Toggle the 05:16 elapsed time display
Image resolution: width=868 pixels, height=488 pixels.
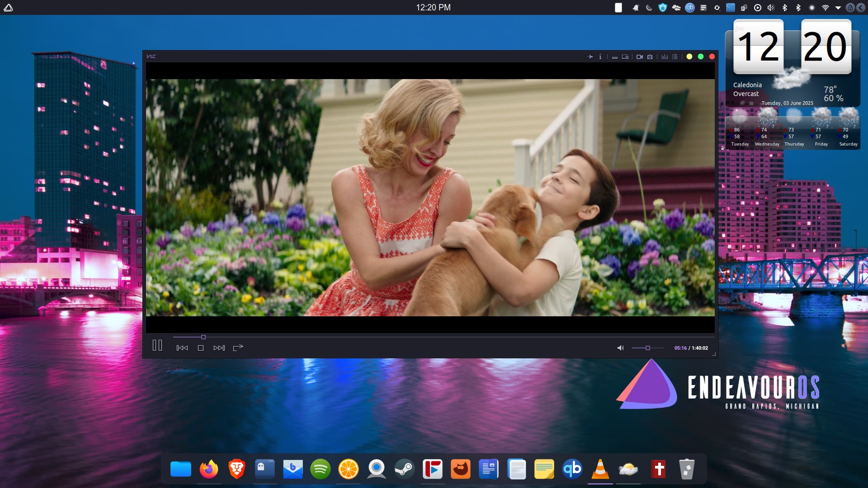tap(680, 348)
